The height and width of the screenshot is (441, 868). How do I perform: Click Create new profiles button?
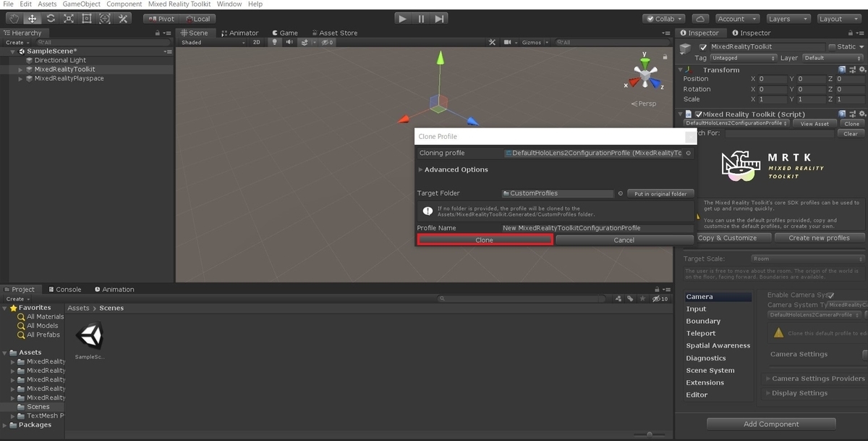click(x=820, y=238)
